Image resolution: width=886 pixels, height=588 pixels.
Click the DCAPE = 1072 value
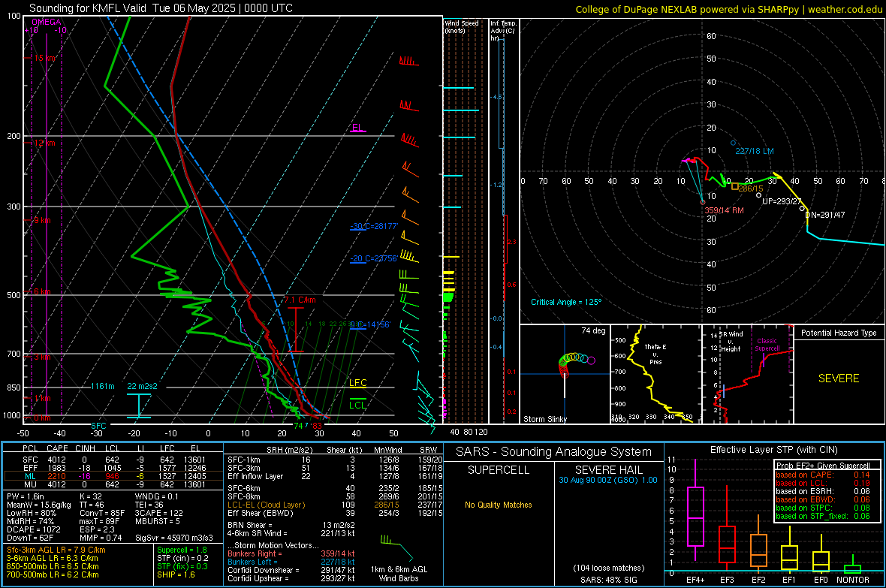(x=33, y=529)
